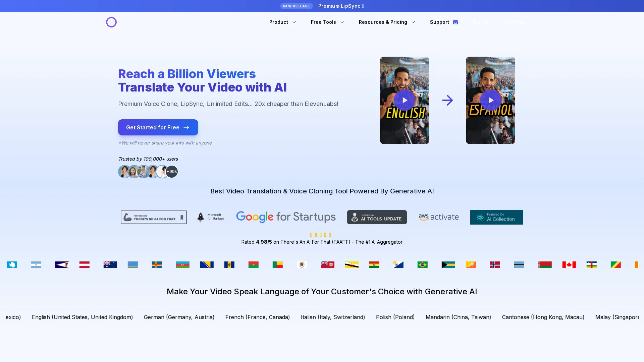Screen dimensions: 644x362
Task: Click Get Started for Free button
Action: pos(158,127)
